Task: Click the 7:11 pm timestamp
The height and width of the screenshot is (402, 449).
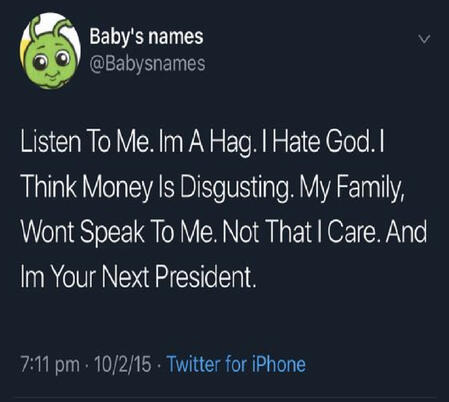Action: [x=50, y=364]
